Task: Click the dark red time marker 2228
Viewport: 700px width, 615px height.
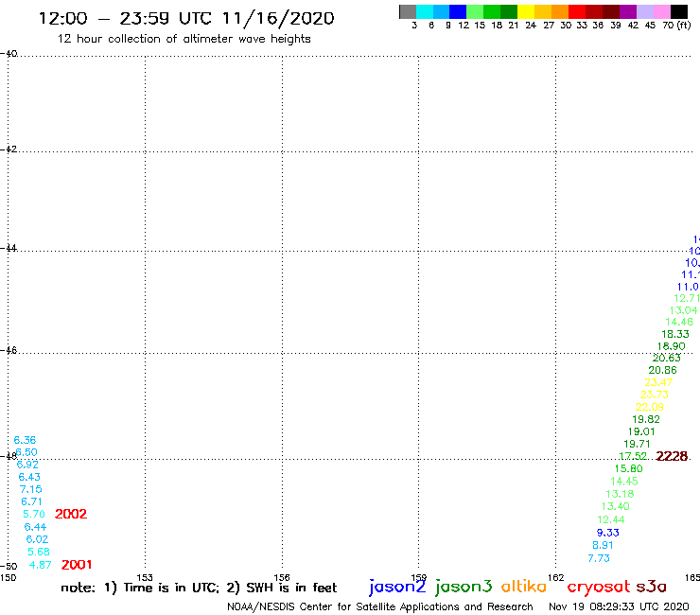Action: 672,456
